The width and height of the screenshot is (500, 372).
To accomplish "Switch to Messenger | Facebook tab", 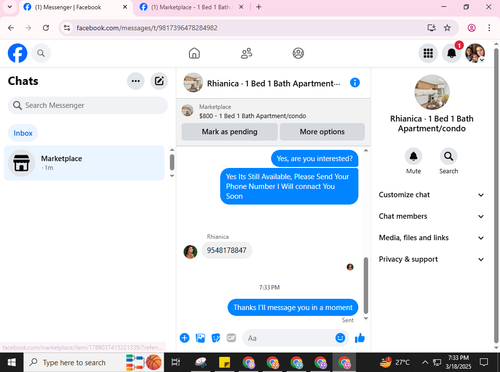I will tap(76, 7).
